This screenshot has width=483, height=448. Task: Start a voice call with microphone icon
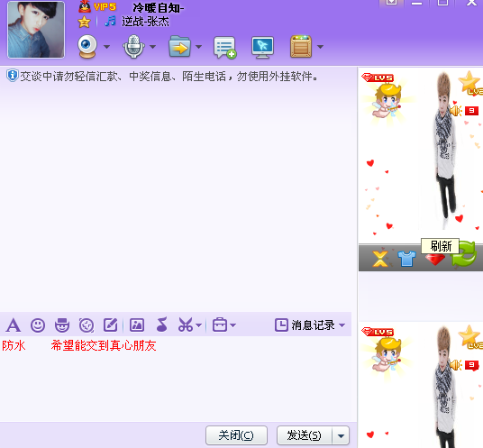pyautogui.click(x=133, y=47)
